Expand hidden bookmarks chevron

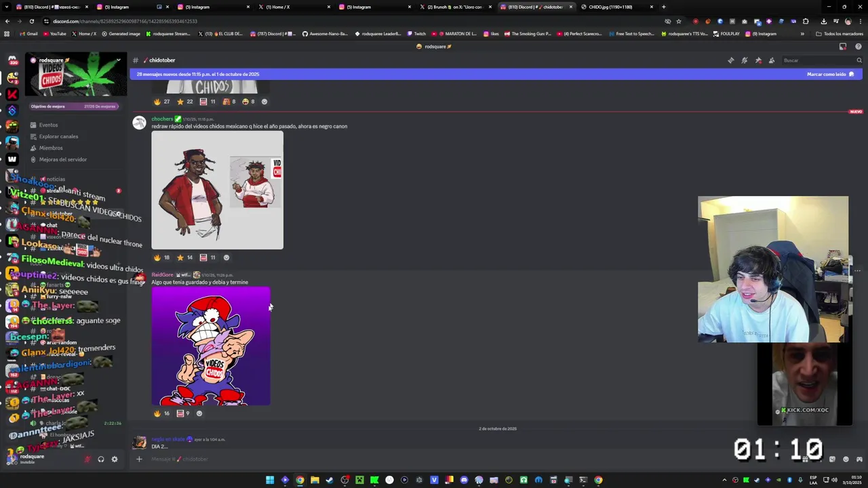802,34
